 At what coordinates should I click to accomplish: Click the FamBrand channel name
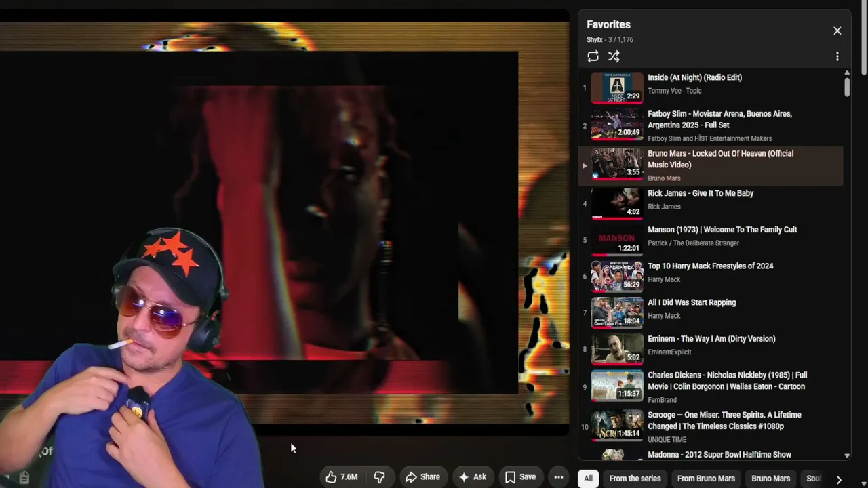tap(662, 400)
